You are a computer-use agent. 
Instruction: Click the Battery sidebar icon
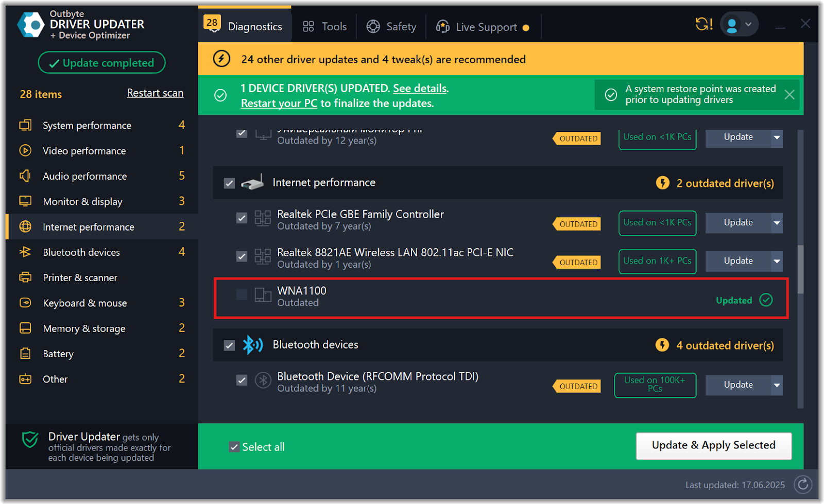[x=25, y=353]
